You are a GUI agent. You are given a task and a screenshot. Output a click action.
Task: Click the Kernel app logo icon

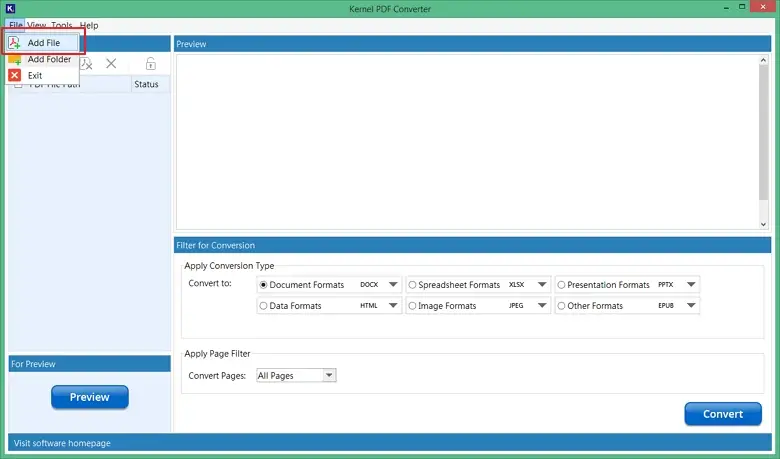point(10,8)
